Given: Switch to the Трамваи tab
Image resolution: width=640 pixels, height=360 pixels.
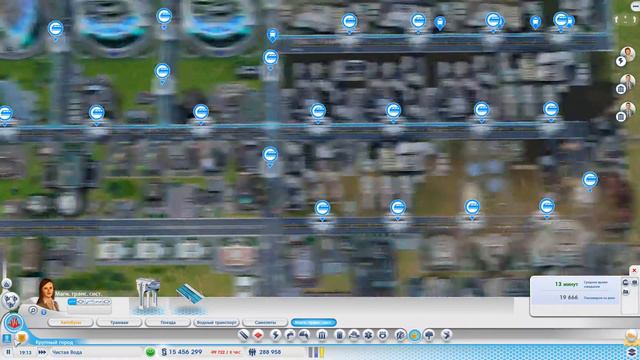Looking at the screenshot, I should point(119,322).
